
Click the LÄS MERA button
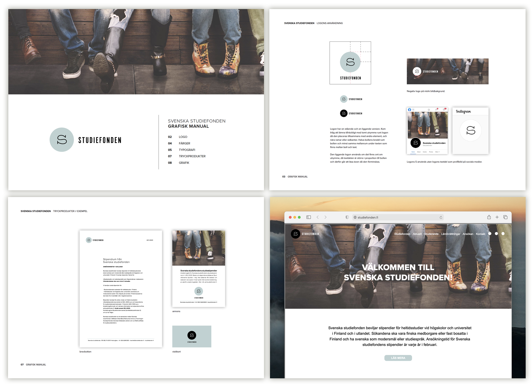click(398, 358)
